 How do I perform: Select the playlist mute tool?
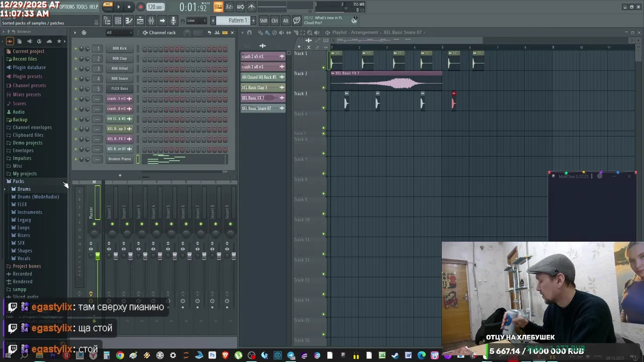coord(281,33)
